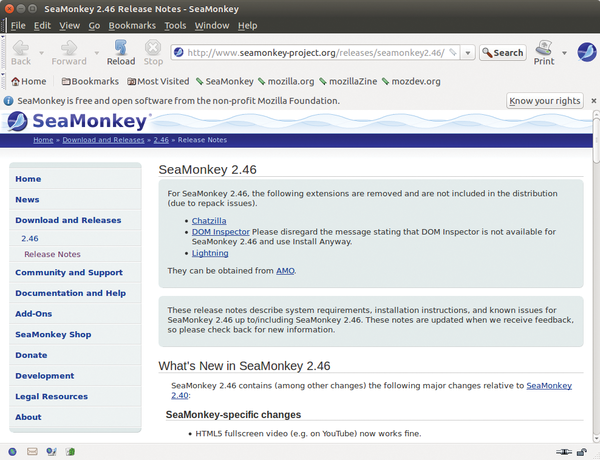This screenshot has height=460, width=600.
Task: Click the bookmark tag icon in URL bar
Action: point(453,52)
